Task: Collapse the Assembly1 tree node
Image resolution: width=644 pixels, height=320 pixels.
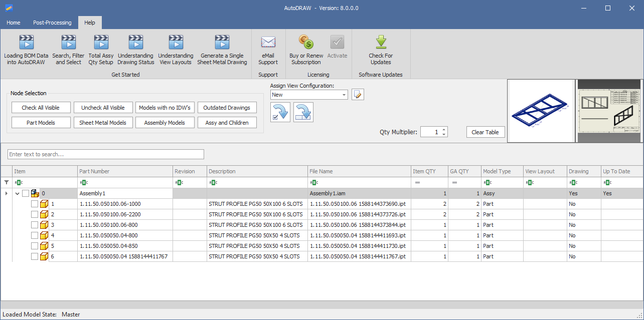Action: (x=18, y=193)
